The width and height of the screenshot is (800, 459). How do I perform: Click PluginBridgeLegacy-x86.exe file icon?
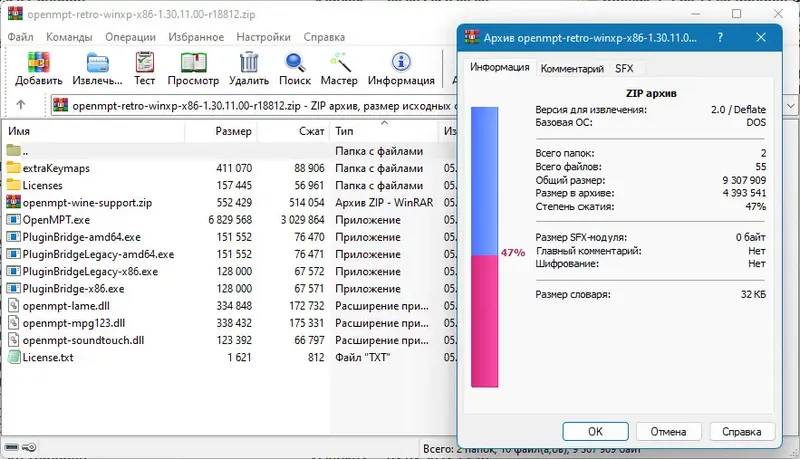(13, 271)
